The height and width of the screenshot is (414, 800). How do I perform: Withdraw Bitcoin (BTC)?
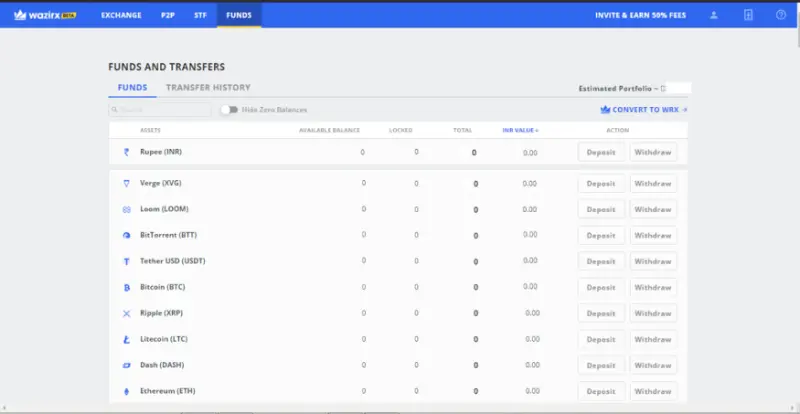(653, 287)
